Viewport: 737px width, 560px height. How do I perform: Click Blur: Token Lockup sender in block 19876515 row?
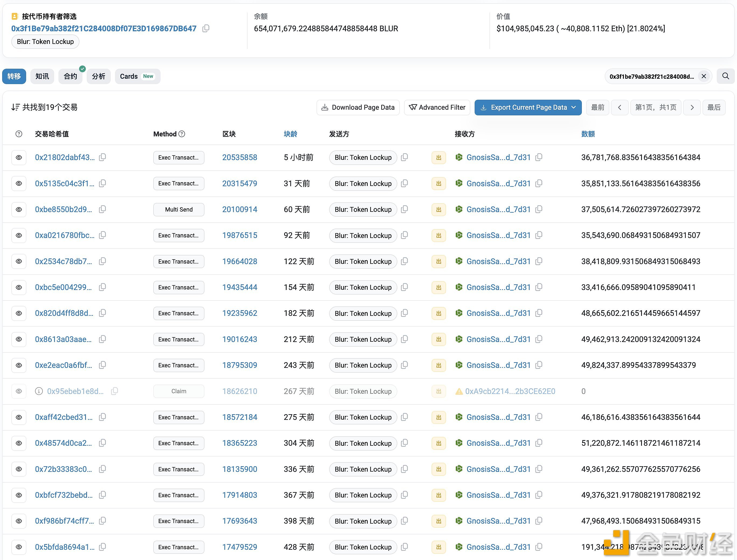pyautogui.click(x=363, y=235)
